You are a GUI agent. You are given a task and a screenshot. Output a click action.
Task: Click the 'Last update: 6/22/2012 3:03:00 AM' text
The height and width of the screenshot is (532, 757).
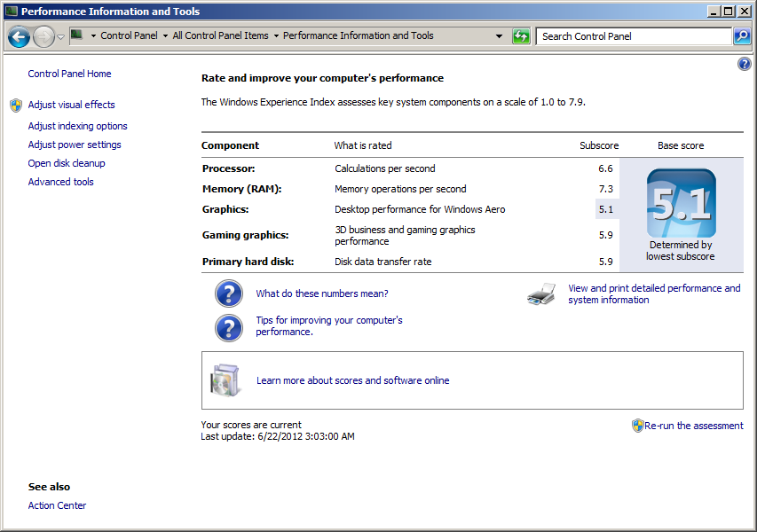click(x=278, y=436)
